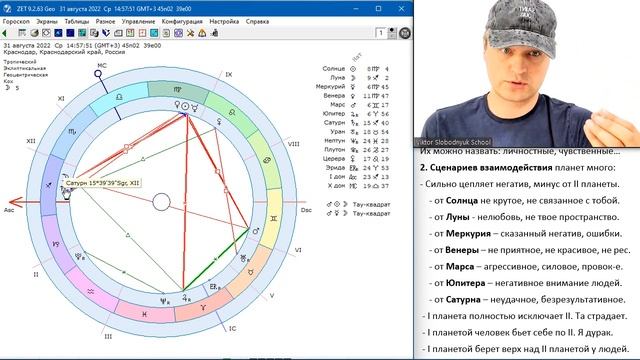The width and height of the screenshot is (640, 360).
Task: Open the Справка menu
Action: (x=257, y=21)
